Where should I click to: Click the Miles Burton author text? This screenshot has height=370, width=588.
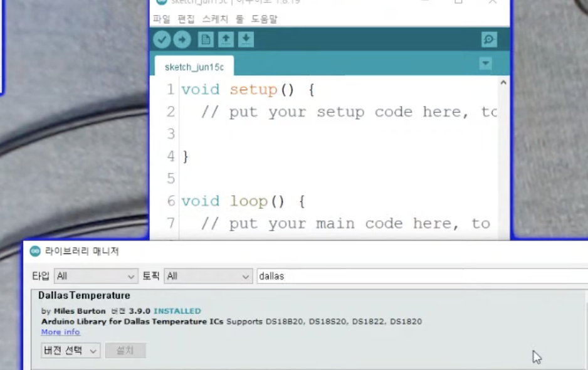click(80, 311)
